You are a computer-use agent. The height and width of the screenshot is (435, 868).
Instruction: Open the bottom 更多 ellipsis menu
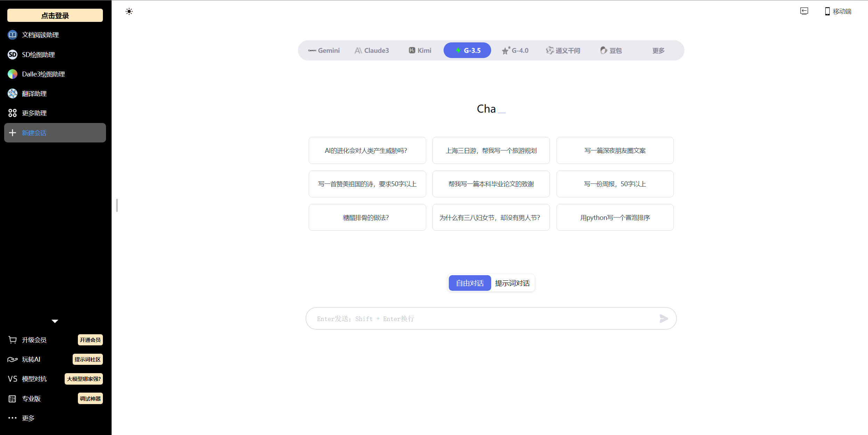pyautogui.click(x=13, y=418)
